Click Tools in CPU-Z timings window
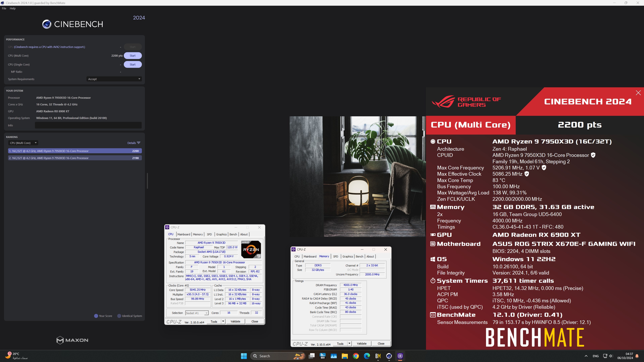Image resolution: width=644 pixels, height=362 pixels. (340, 344)
